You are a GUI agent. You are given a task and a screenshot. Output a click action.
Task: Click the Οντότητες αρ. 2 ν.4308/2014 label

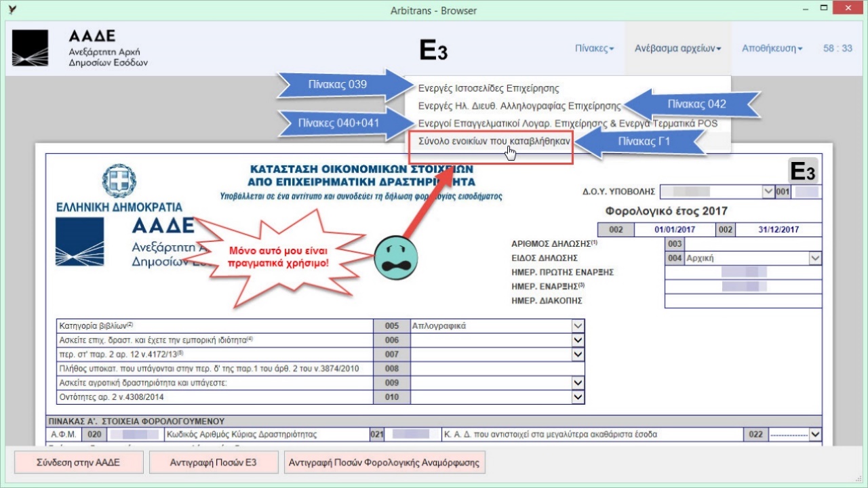[113, 397]
